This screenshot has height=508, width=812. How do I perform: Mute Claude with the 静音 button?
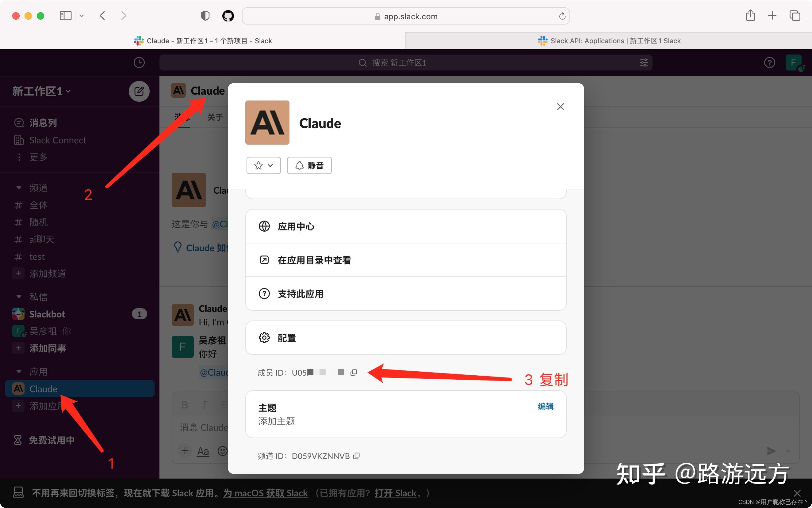pyautogui.click(x=309, y=165)
